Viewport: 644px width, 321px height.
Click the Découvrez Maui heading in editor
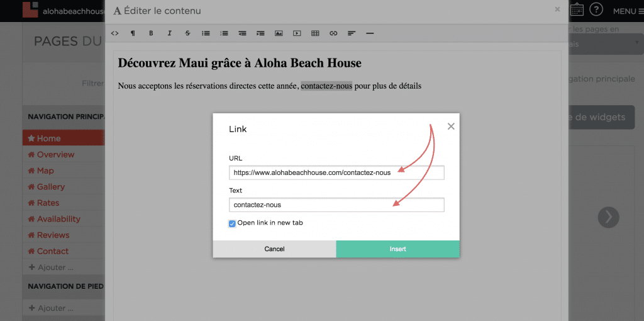tap(240, 63)
